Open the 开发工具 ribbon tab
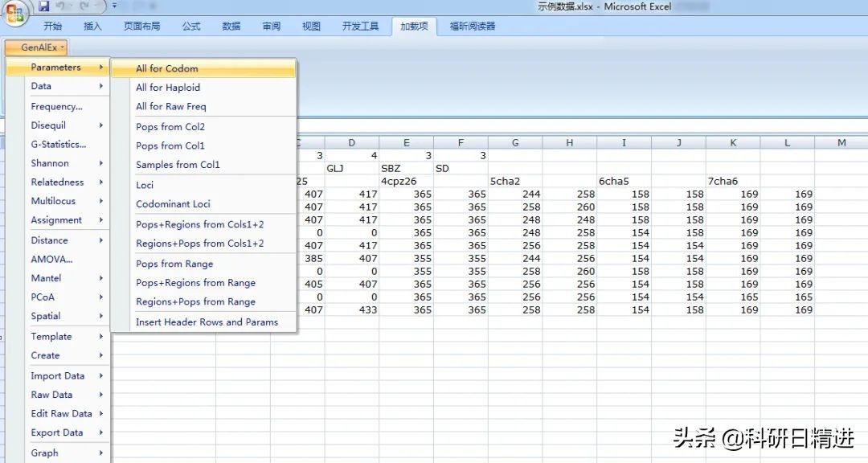This screenshot has width=868, height=463. (360, 26)
